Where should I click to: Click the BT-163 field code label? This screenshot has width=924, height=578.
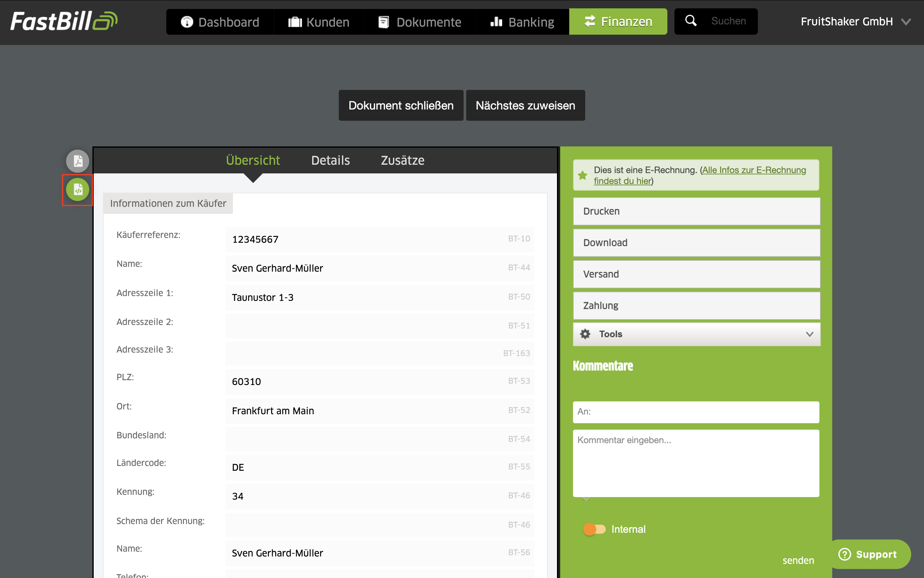coord(517,353)
